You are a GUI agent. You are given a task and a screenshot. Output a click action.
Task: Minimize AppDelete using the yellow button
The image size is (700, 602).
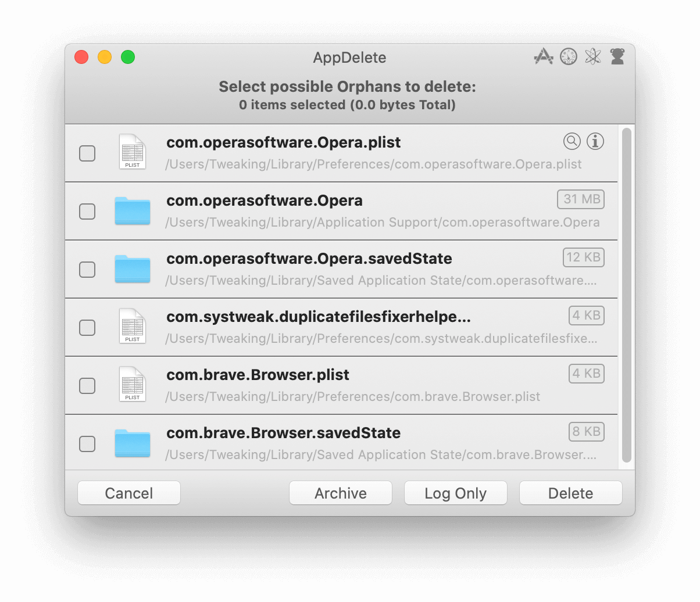coord(105,57)
